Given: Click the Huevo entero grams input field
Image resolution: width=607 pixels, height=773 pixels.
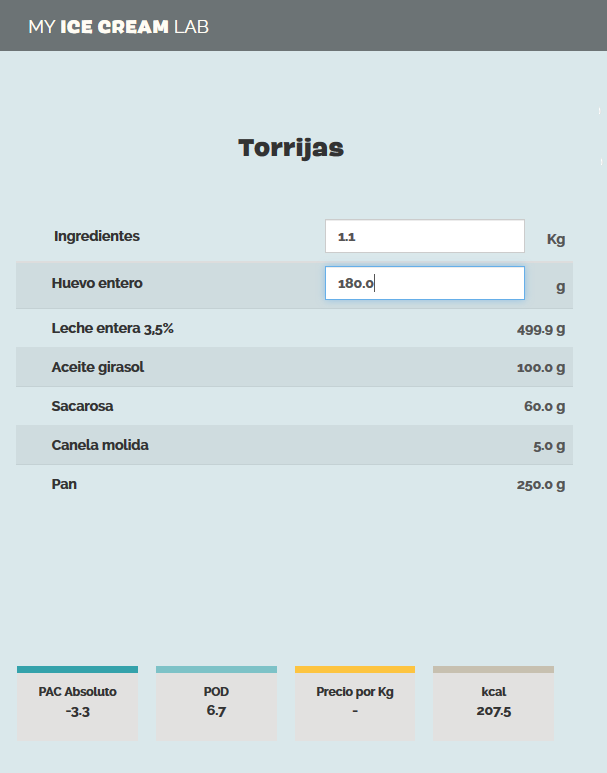Looking at the screenshot, I should pyautogui.click(x=424, y=283).
